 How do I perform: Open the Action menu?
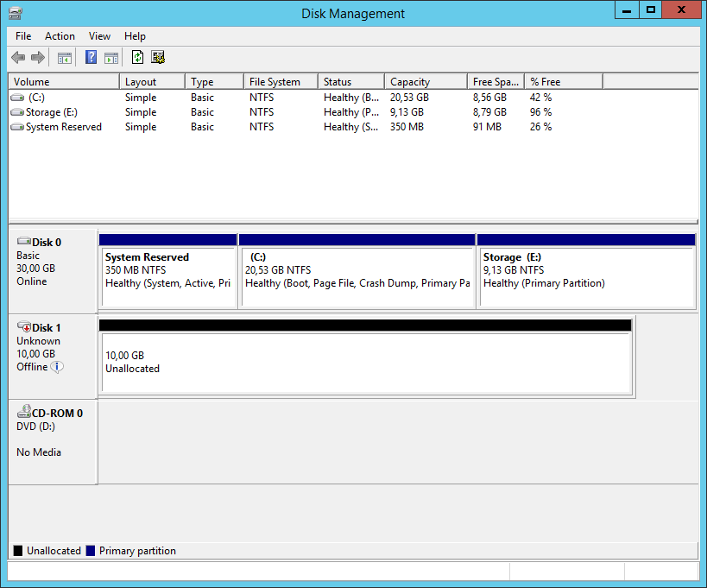tap(60, 36)
